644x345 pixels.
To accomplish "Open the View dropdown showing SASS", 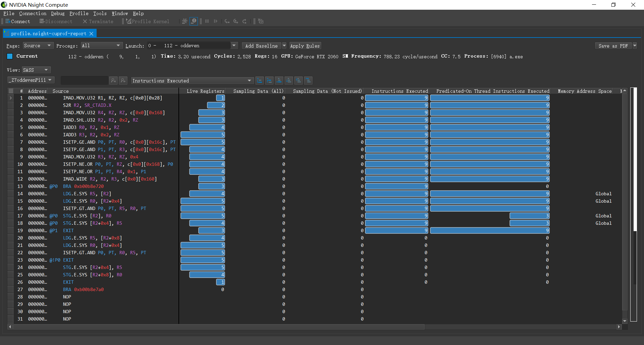I will tap(36, 70).
